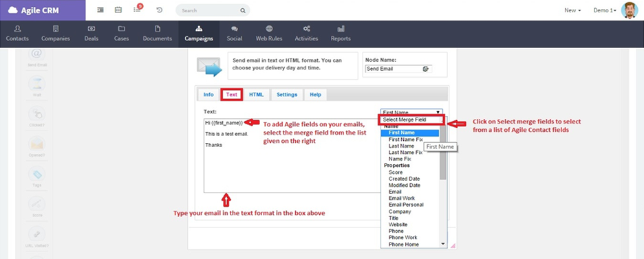Screen dimensions: 644x259
Task: Click the Node Name input field
Action: 398,69
